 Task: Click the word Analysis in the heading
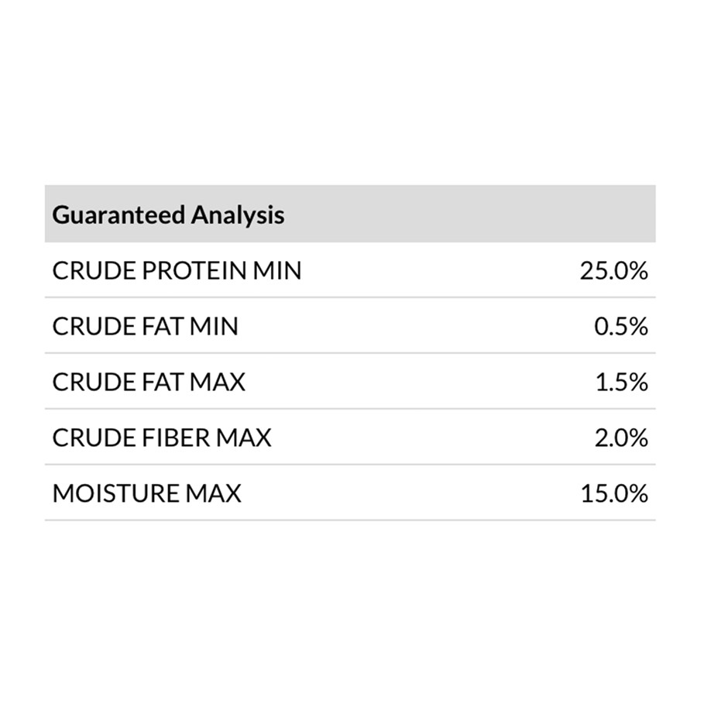(238, 215)
